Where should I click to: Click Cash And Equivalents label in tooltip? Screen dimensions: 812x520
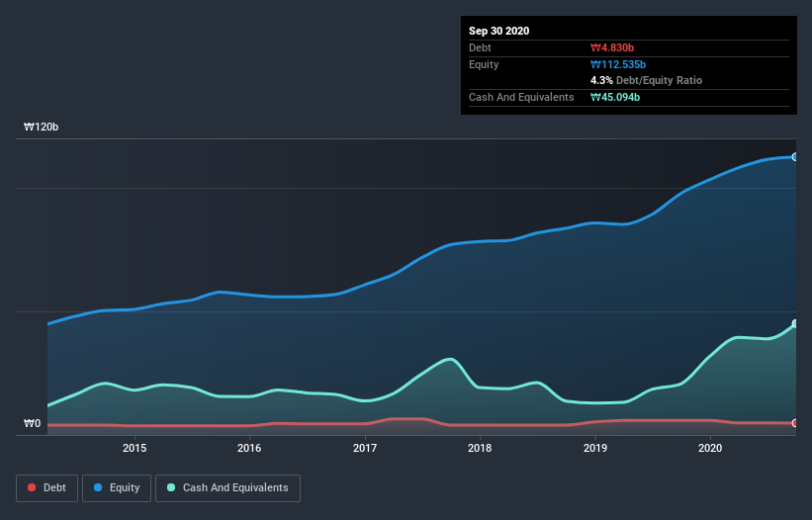pyautogui.click(x=521, y=97)
